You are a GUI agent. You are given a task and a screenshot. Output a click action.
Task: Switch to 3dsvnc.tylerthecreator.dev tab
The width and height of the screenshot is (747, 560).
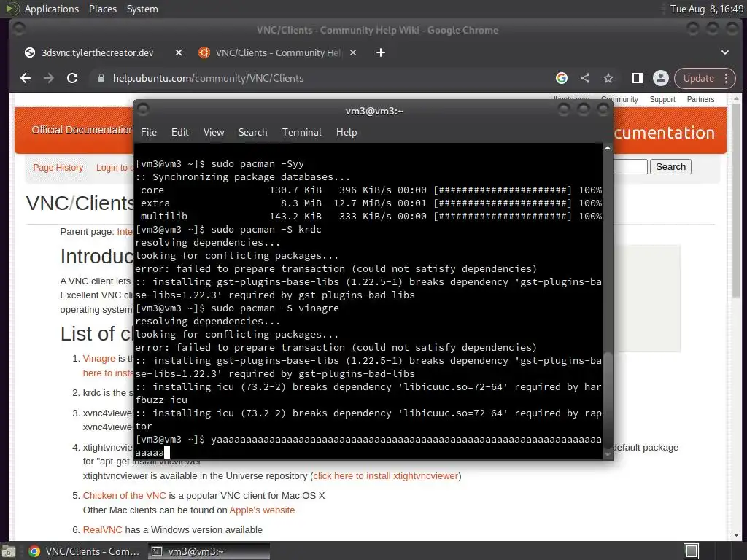tap(97, 52)
